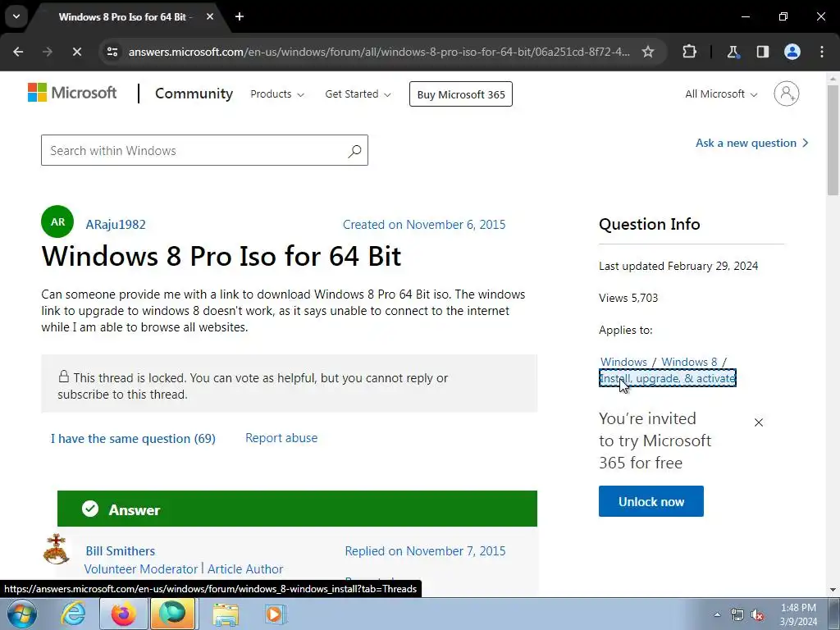Click Bill Smithers avatar image
Screen dimensions: 840x630
57,549
